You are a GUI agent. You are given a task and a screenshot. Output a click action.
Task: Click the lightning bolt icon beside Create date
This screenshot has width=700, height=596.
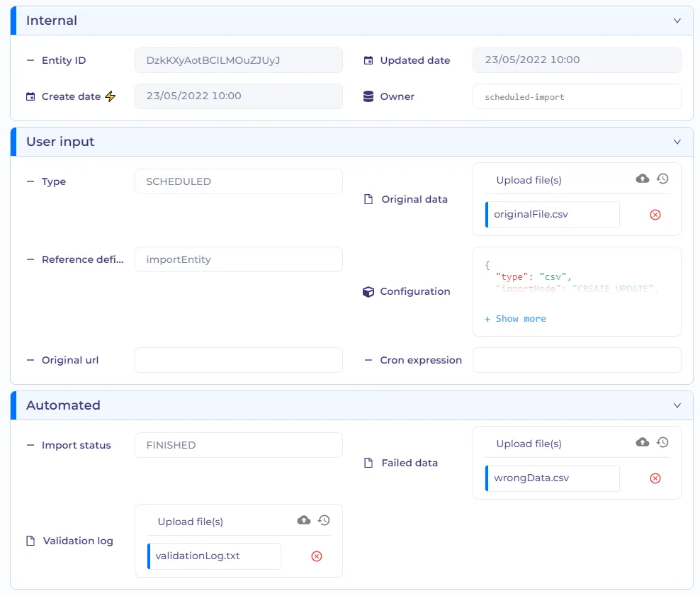(x=111, y=96)
